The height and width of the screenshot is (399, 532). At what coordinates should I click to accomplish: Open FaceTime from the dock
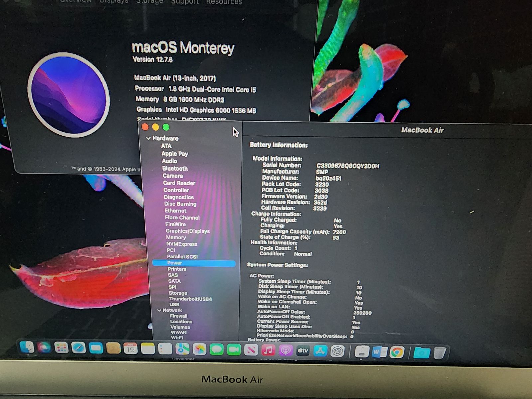(x=234, y=350)
